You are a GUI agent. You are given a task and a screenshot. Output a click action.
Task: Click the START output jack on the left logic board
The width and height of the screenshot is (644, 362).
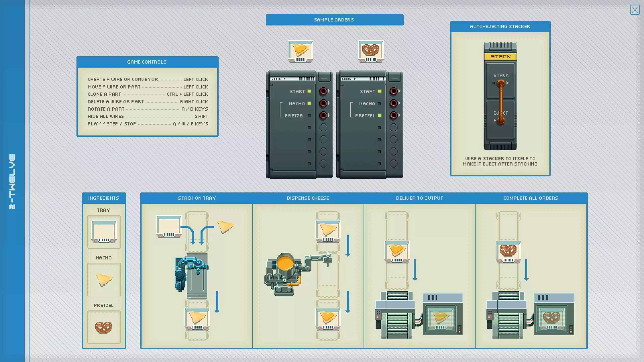pyautogui.click(x=323, y=91)
